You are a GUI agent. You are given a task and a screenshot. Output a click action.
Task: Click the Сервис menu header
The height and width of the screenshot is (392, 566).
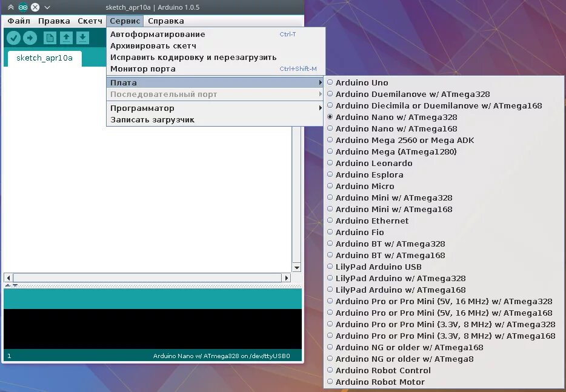125,21
